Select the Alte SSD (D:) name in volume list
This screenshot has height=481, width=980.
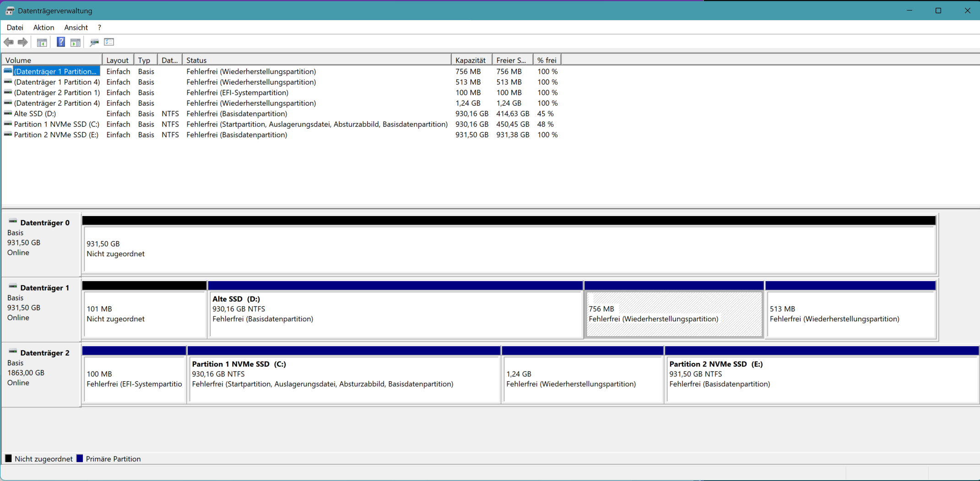coord(35,113)
